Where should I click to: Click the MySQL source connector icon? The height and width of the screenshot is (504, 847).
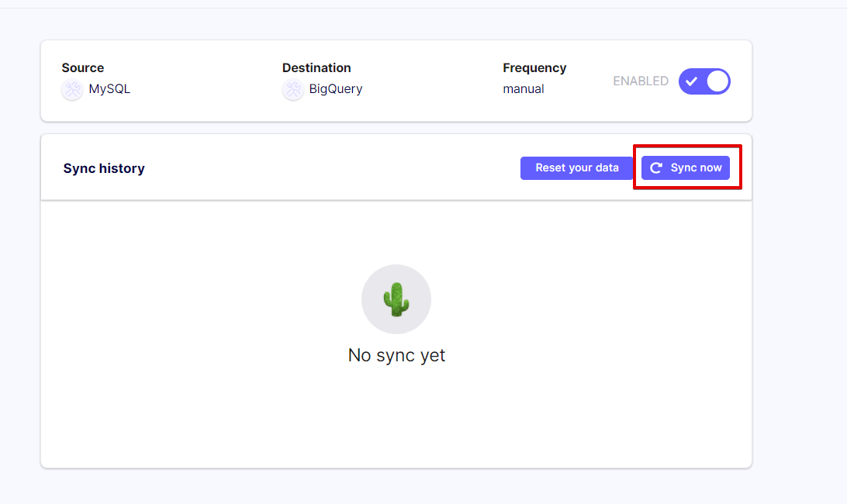(72, 90)
